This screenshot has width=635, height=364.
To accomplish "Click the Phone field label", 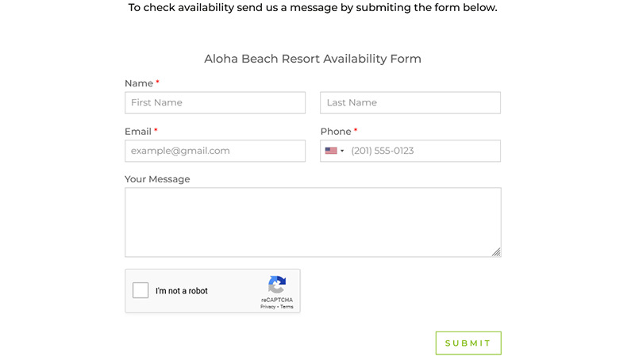I will click(336, 132).
